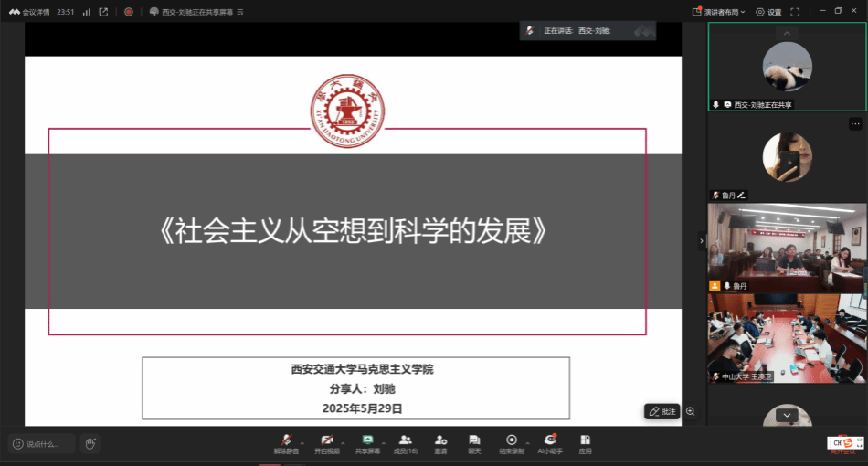The height and width of the screenshot is (466, 868).
Task: Open the 聊天 chat panel
Action: [474, 443]
